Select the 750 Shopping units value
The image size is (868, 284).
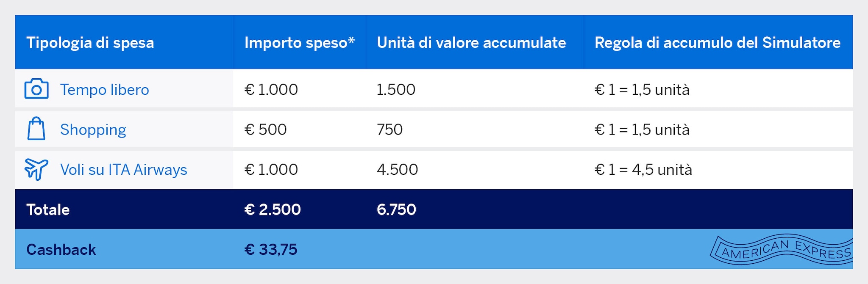(389, 130)
